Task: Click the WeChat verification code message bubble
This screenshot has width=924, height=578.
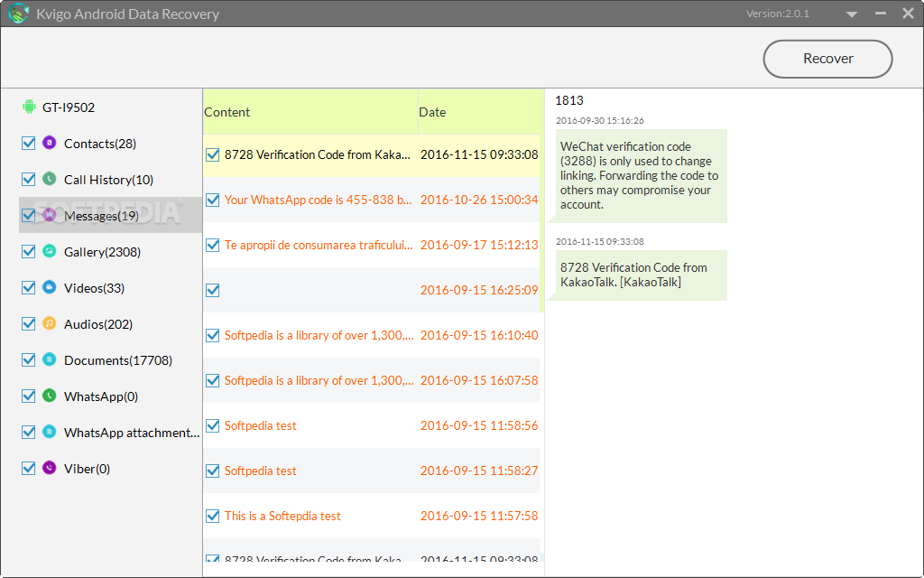Action: pyautogui.click(x=642, y=176)
